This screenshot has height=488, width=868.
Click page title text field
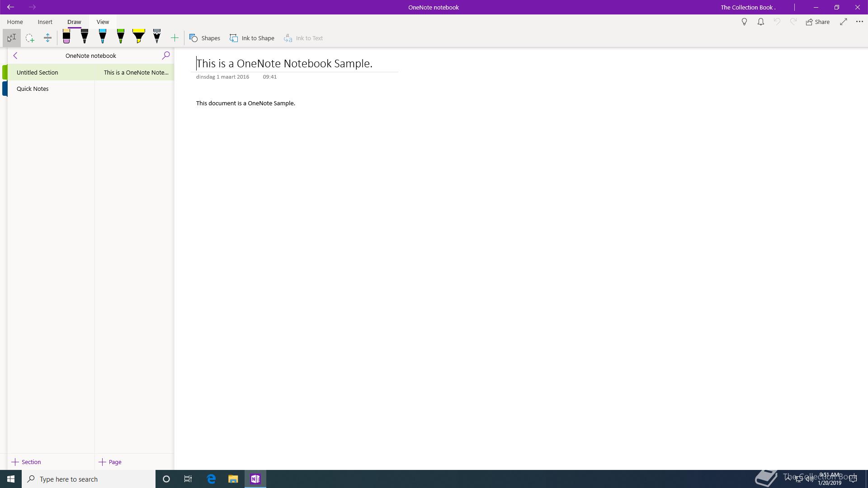click(x=284, y=64)
